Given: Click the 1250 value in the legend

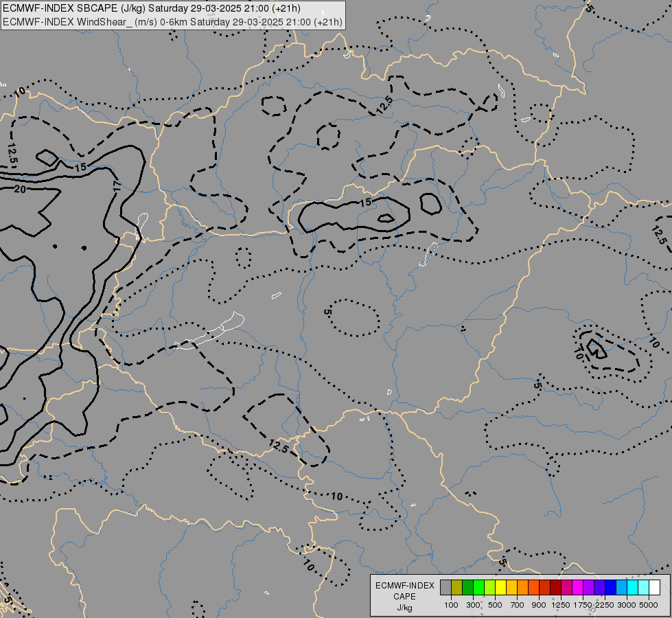Looking at the screenshot, I should pos(561,605).
